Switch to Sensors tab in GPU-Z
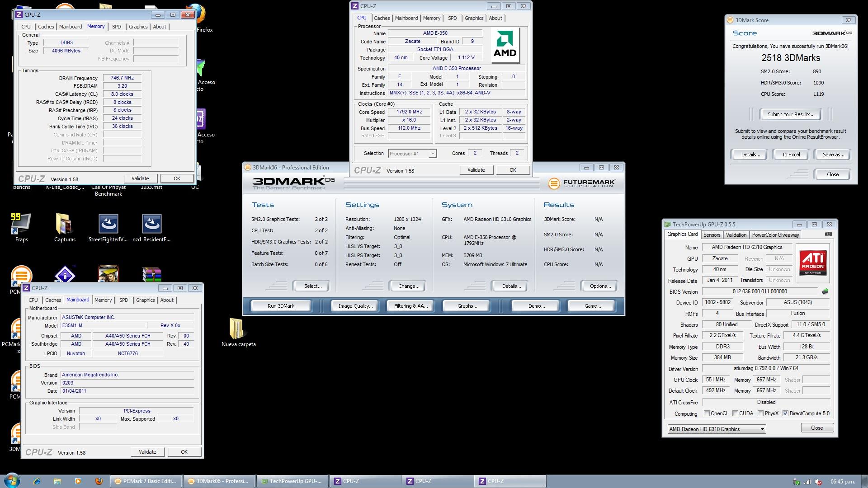 (x=712, y=235)
